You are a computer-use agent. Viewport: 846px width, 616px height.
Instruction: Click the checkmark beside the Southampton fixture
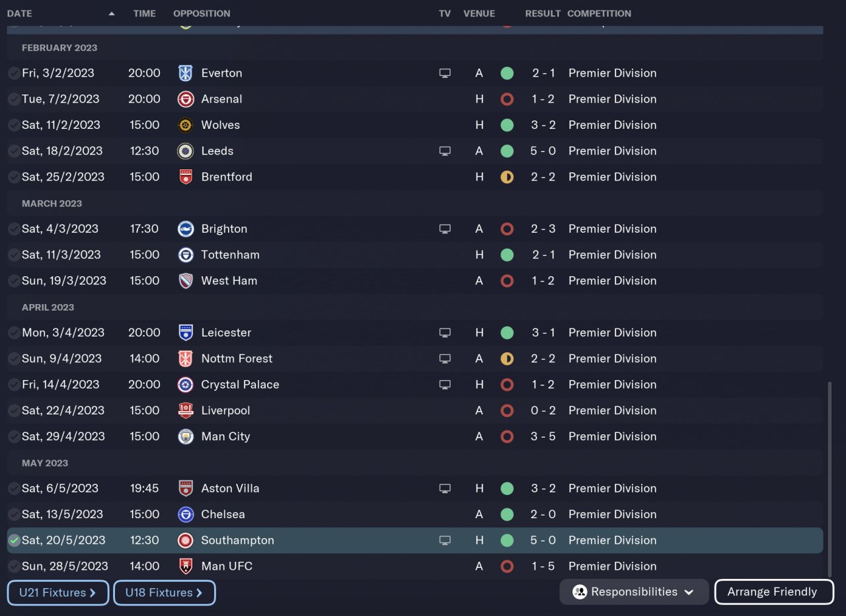pyautogui.click(x=14, y=540)
